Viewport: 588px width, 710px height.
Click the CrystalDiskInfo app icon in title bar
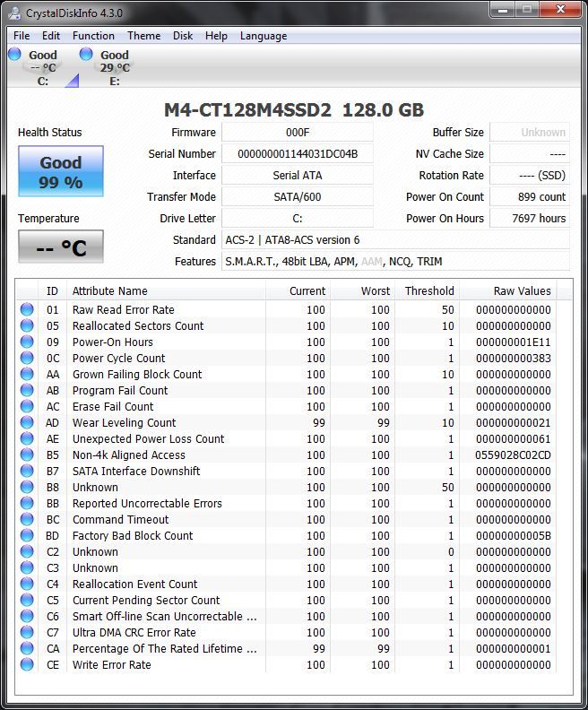14,12
